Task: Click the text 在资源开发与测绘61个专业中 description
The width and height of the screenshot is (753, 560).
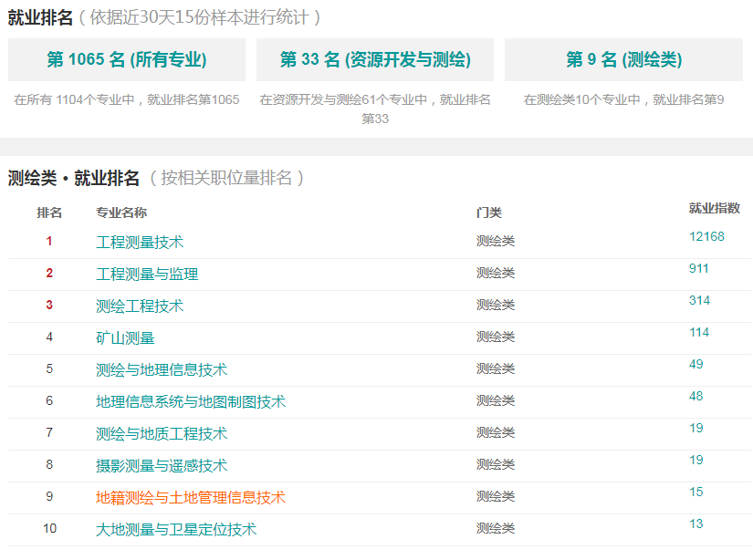Action: 375,109
